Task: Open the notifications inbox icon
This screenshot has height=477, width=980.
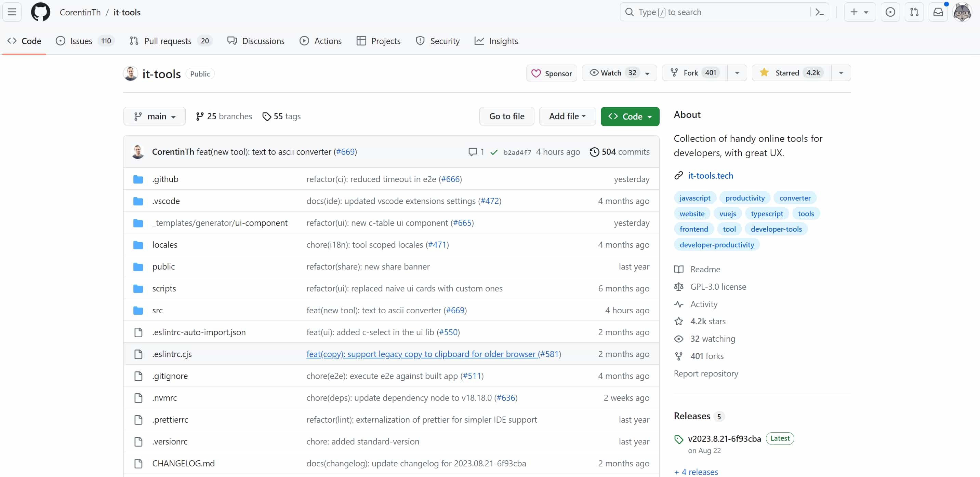Action: [x=938, y=12]
